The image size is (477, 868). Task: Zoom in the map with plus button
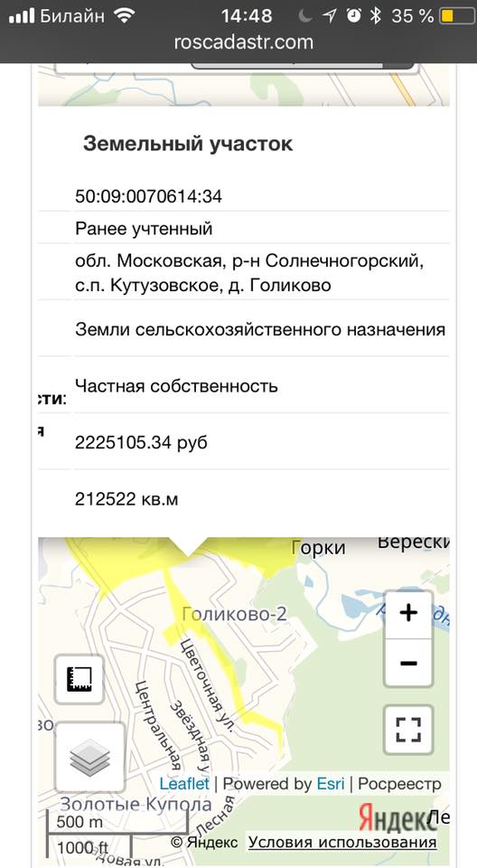pos(407,613)
